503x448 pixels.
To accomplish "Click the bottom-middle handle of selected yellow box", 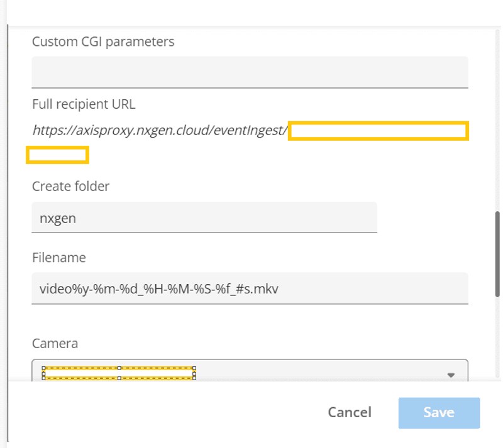I will click(x=119, y=379).
